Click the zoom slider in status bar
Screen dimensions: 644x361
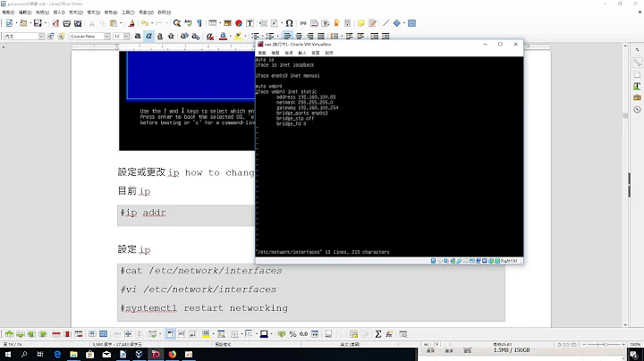pos(604,344)
